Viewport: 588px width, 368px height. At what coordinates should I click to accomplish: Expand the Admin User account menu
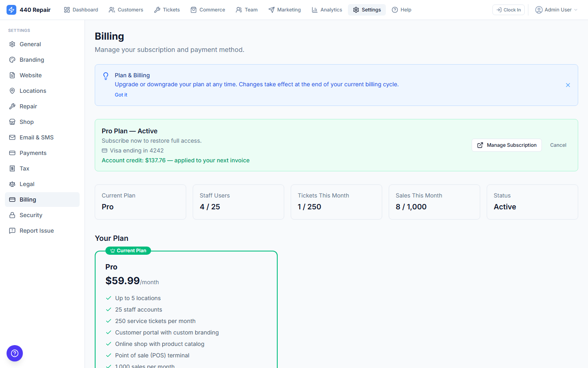tap(556, 9)
